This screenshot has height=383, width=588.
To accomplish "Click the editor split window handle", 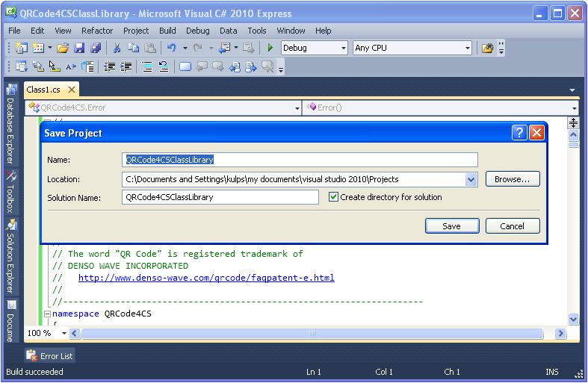I will click(573, 122).
